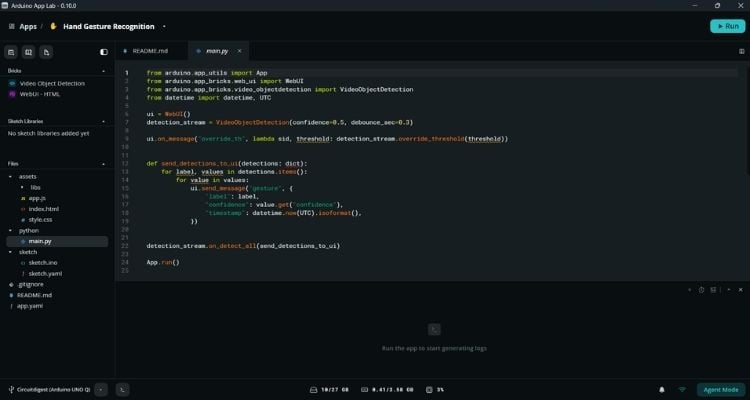
Task: Open the terminal icon in status bar
Action: click(122, 389)
